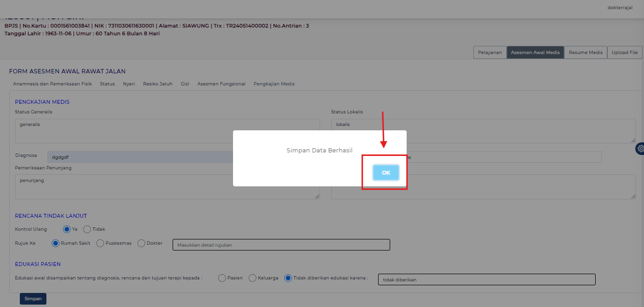Switch to the Gizi section

click(185, 84)
